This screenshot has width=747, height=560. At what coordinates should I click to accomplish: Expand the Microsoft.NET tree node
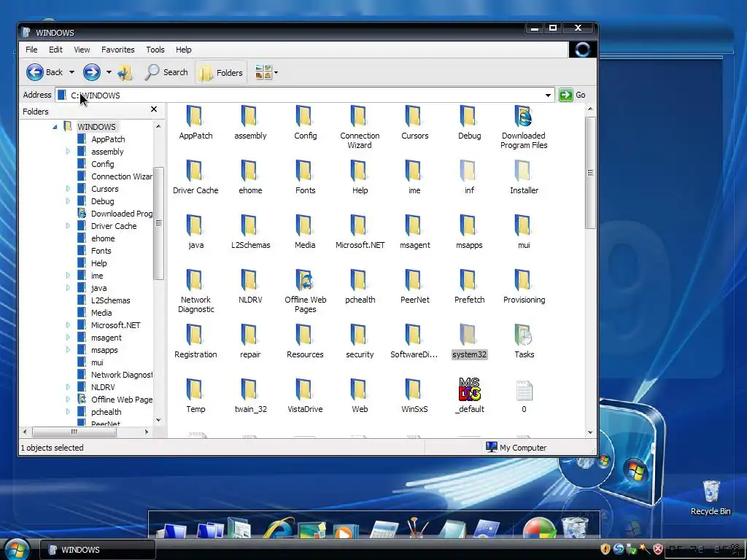[x=68, y=324]
